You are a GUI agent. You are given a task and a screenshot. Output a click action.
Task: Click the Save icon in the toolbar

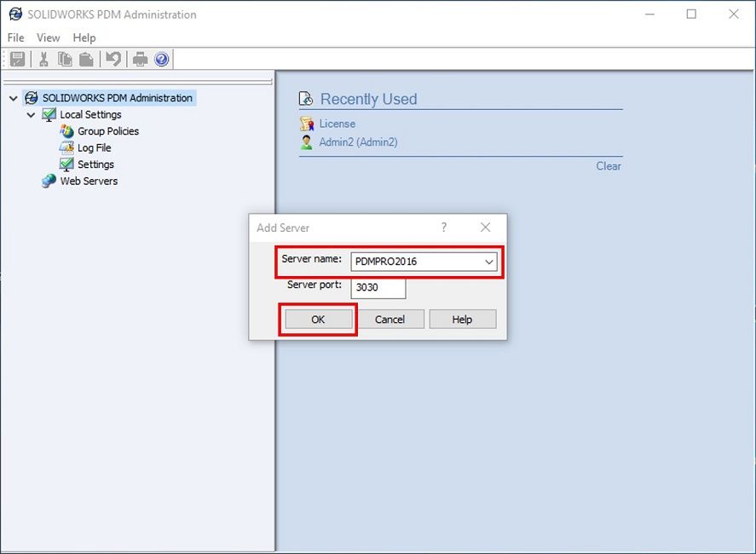[17, 59]
